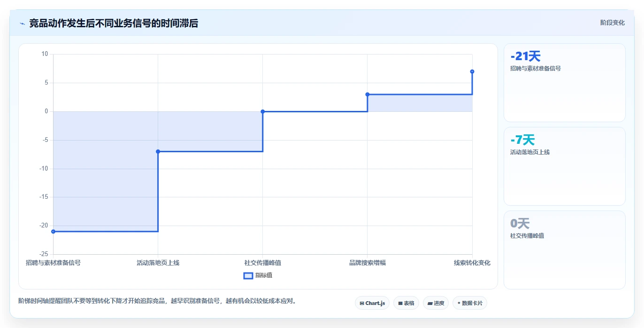
Task: Select the 进度 tag button
Action: (x=436, y=303)
